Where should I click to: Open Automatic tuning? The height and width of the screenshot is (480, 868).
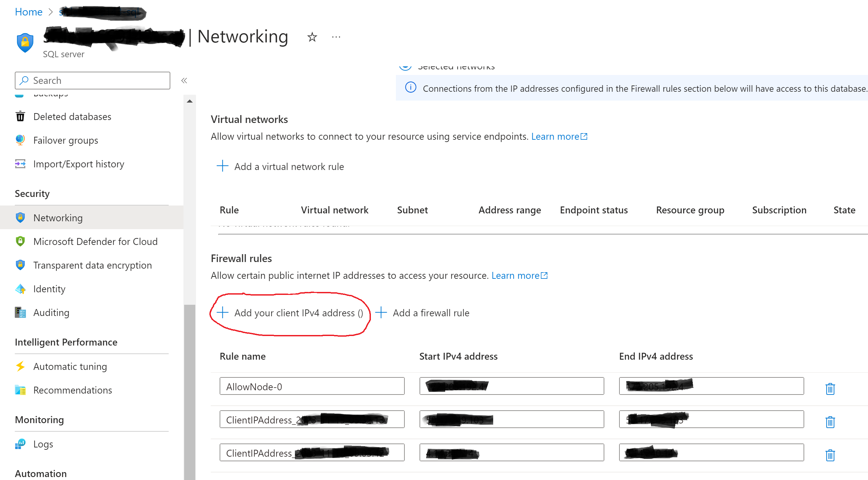[x=70, y=367]
